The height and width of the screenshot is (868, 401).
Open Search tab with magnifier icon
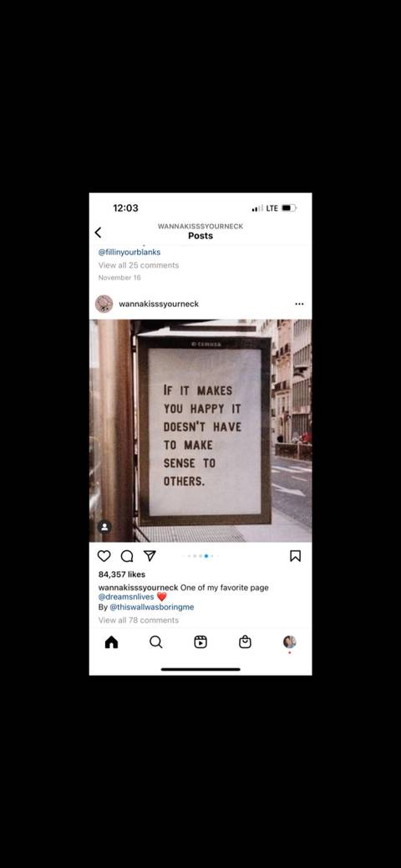pyautogui.click(x=156, y=641)
